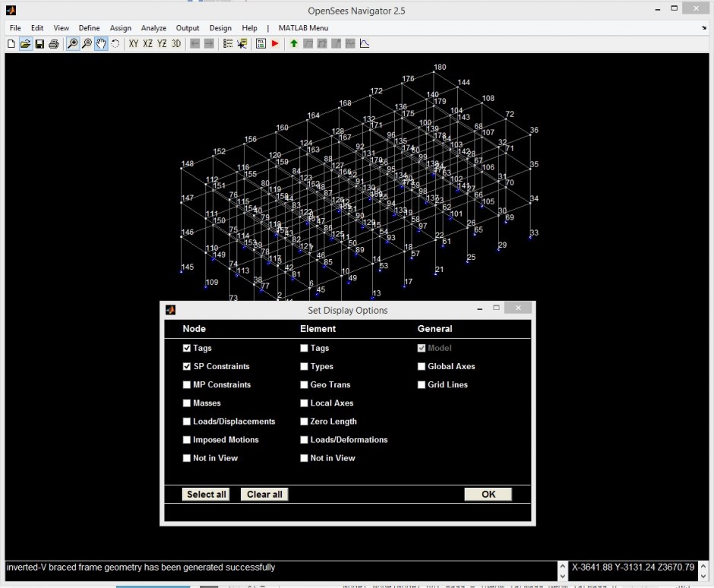Switch to the XY view
The height and width of the screenshot is (588, 714).
134,43
